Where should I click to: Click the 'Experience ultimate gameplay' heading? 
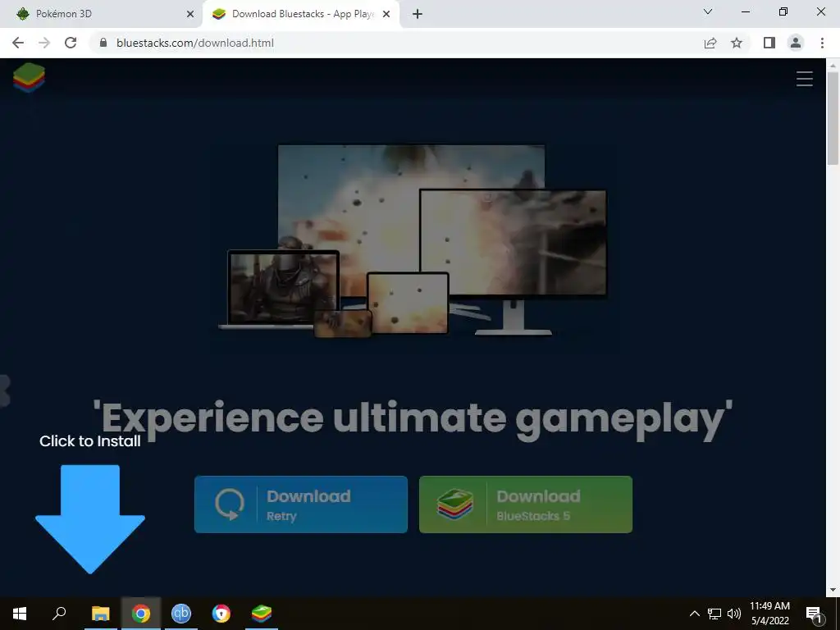(413, 419)
